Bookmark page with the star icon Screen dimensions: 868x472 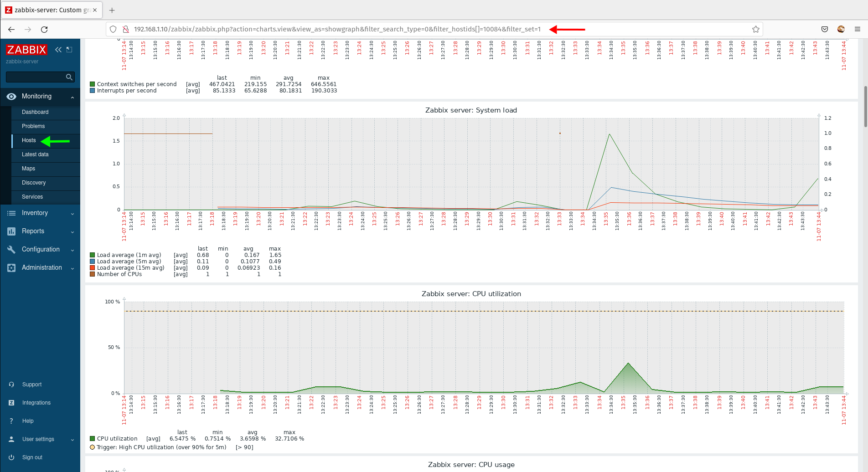pos(756,29)
